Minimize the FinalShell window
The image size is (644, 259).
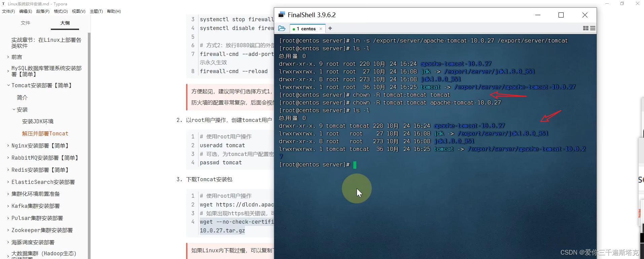(538, 15)
